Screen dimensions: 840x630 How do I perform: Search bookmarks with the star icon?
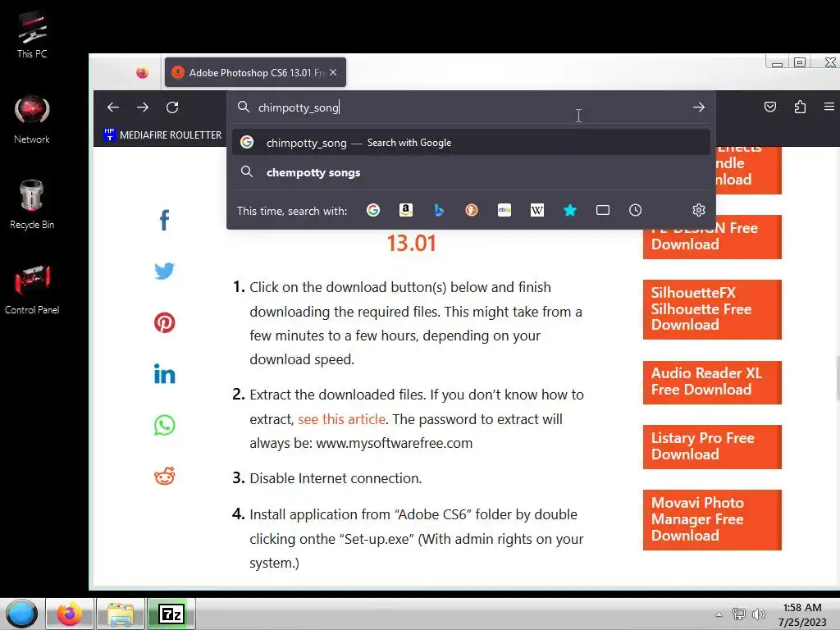click(570, 210)
